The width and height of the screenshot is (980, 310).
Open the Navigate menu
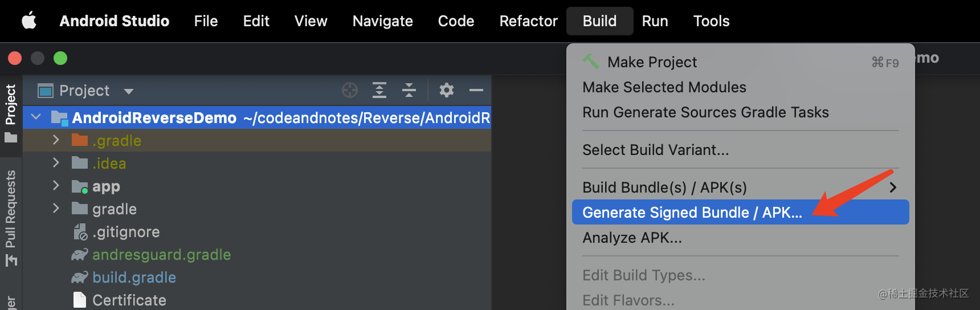tap(382, 21)
